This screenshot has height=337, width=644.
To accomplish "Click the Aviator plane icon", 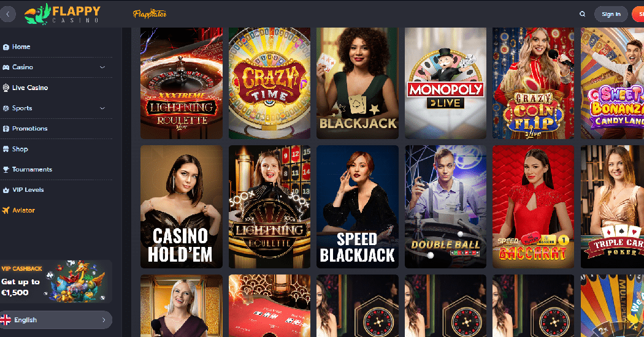I will point(6,210).
